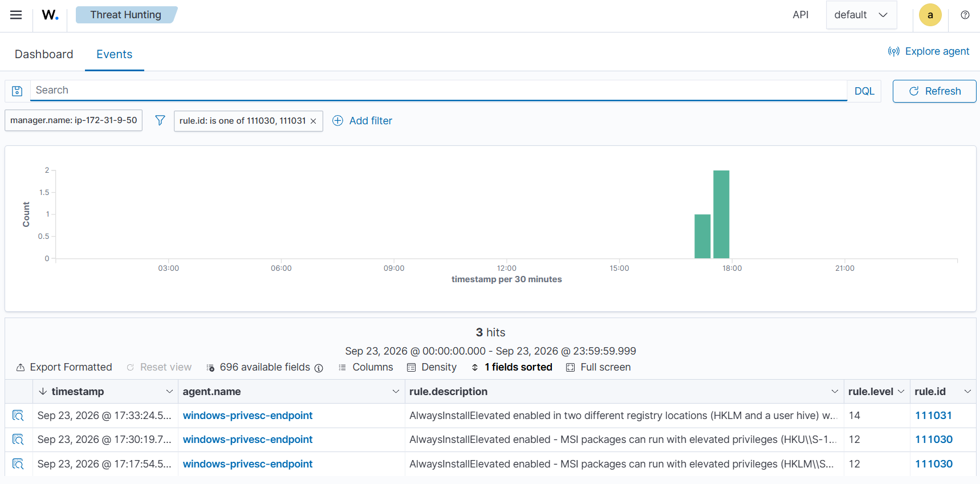Inspect document details for 17:33:24 event
The image size is (980, 484).
pyautogui.click(x=18, y=416)
